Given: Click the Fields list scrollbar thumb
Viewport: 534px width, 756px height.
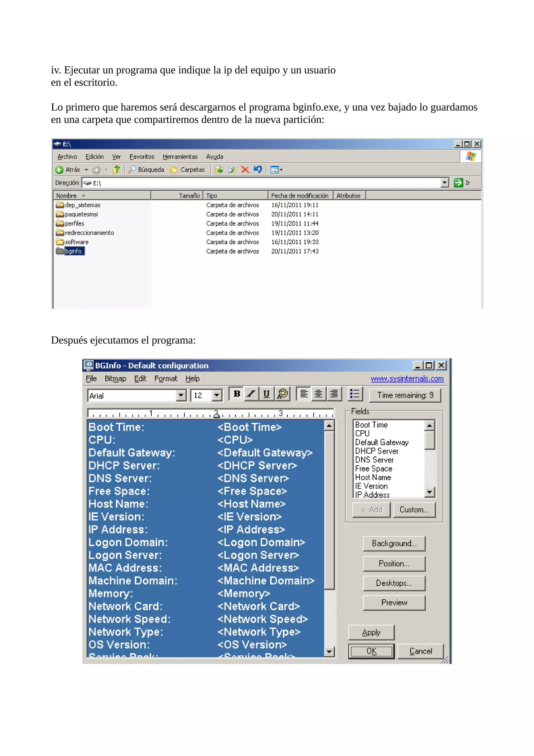Looking at the screenshot, I should pos(429,440).
